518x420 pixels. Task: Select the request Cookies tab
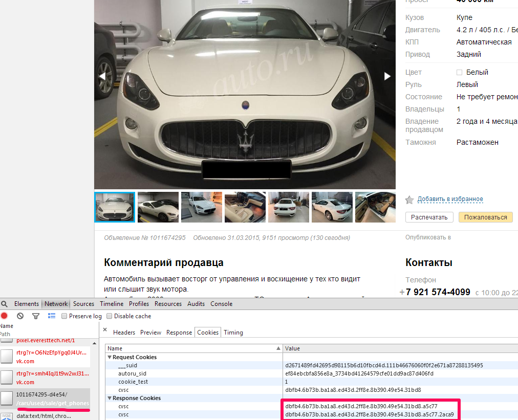pos(208,333)
